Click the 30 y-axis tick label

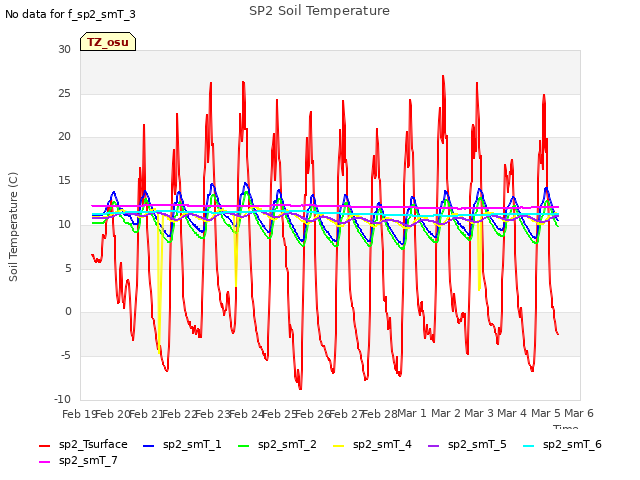(x=64, y=49)
